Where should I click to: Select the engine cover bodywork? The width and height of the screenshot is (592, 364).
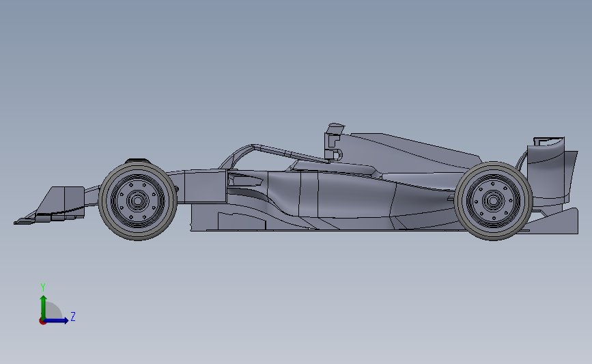coord(408,151)
